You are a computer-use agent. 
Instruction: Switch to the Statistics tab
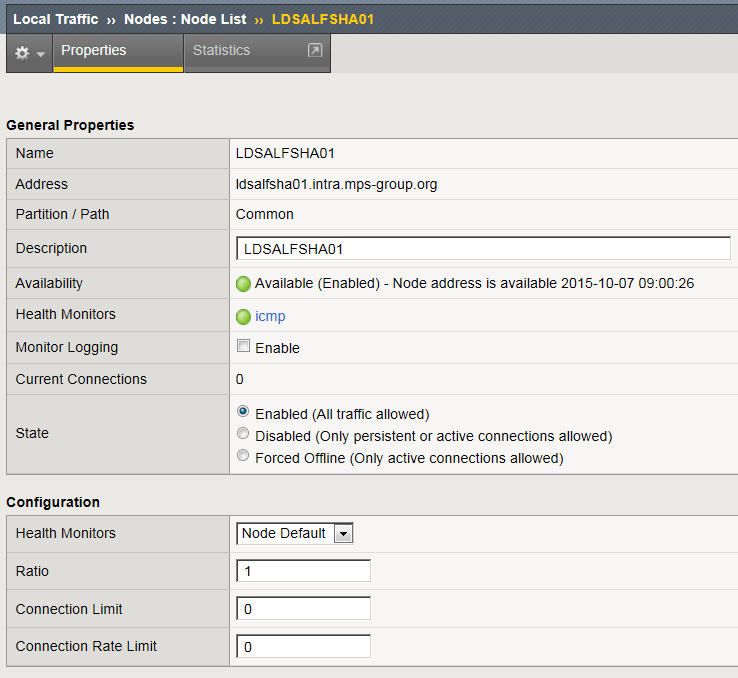pyautogui.click(x=221, y=50)
